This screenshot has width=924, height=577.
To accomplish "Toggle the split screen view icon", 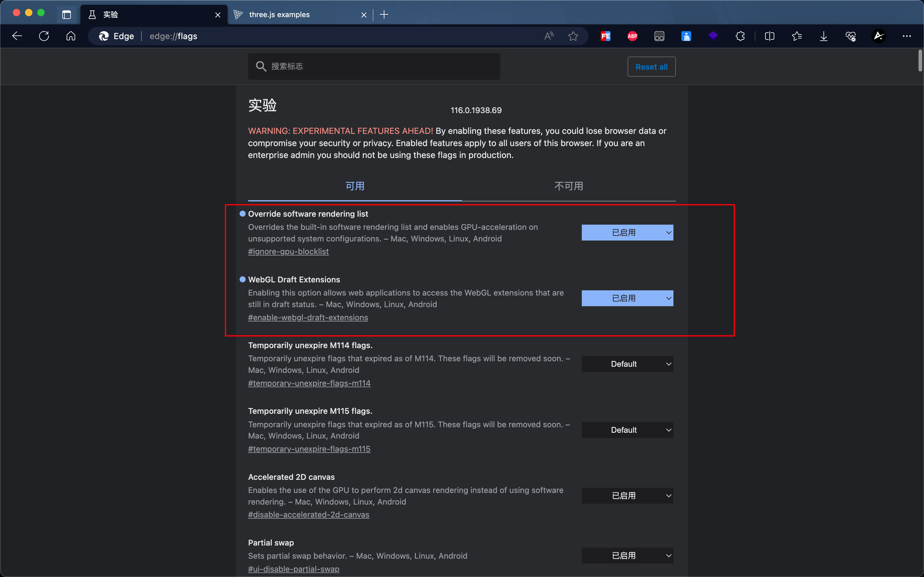I will pos(770,36).
